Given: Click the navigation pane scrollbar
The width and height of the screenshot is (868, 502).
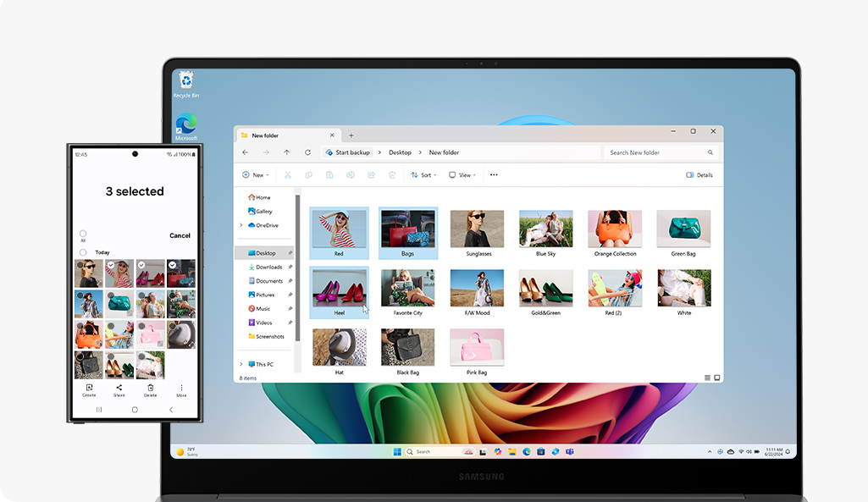Looking at the screenshot, I should click(x=298, y=268).
